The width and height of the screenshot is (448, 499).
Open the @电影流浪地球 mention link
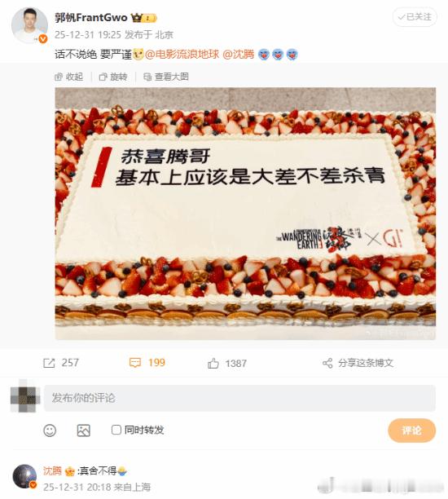coord(182,55)
